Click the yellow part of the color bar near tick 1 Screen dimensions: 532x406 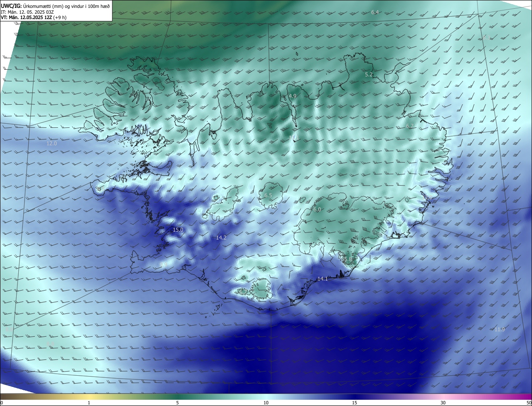click(x=89, y=396)
